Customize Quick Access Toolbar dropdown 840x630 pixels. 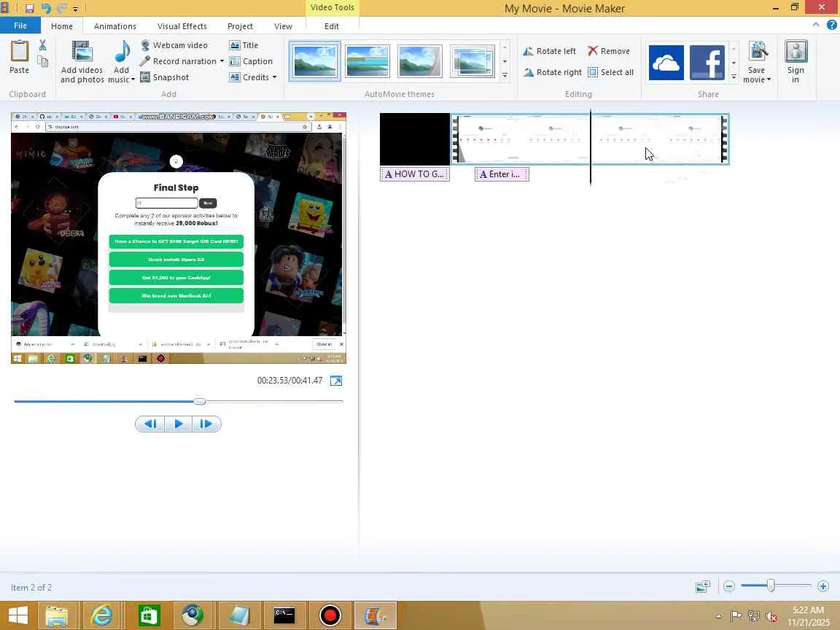[76, 9]
